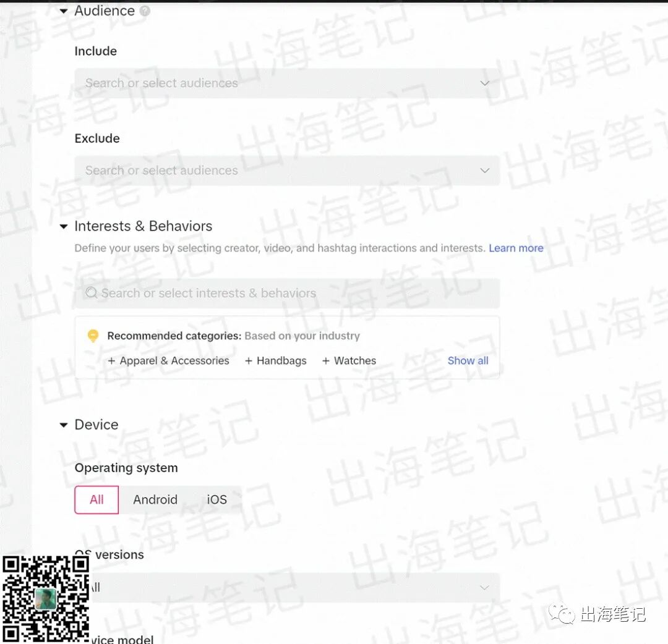Click the magnifier icon in interests search
Viewport: 668px width, 644px height.
click(x=92, y=293)
